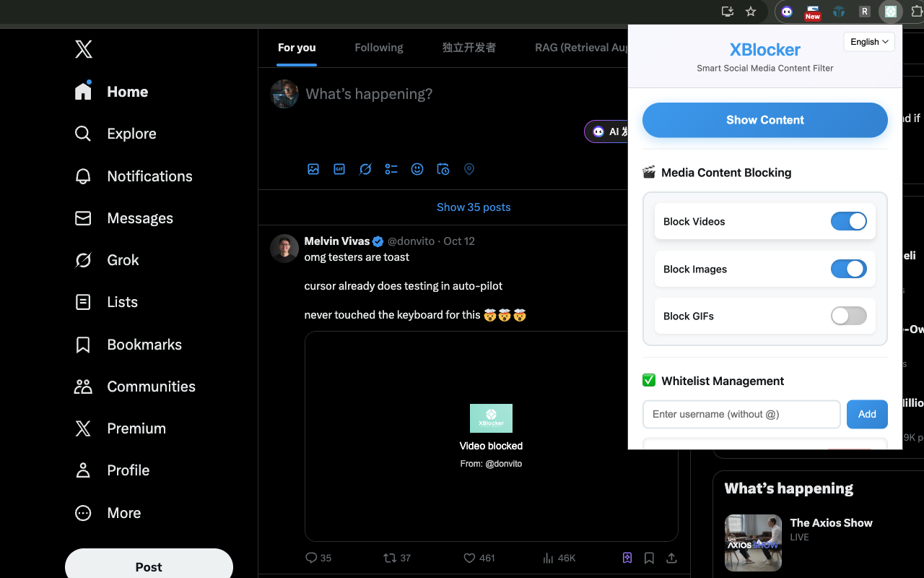Viewport: 924px width, 578px height.
Task: Share Melvin Vivas's post
Action: [671, 558]
